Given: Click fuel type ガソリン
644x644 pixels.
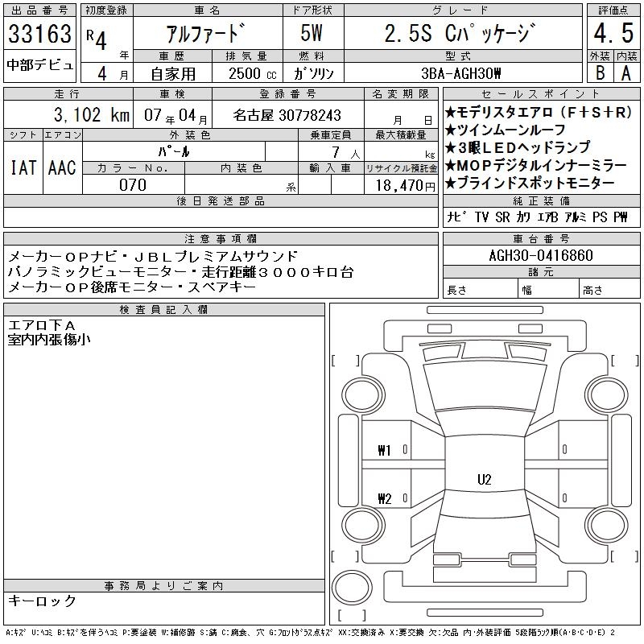Looking at the screenshot, I should tap(313, 73).
